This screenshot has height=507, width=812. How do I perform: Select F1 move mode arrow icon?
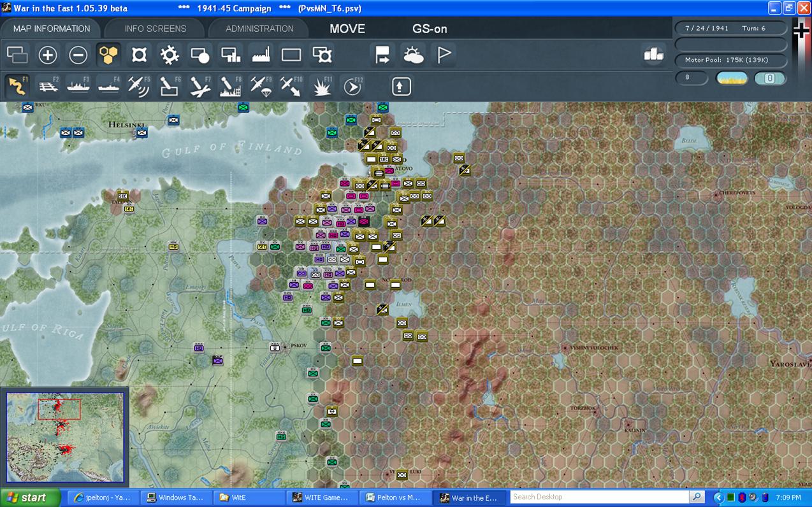pos(17,86)
